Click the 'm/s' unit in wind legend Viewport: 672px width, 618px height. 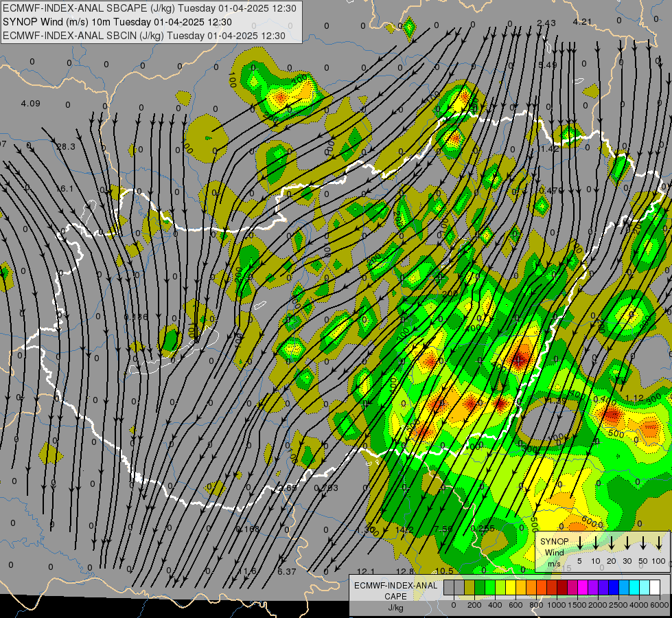554,564
